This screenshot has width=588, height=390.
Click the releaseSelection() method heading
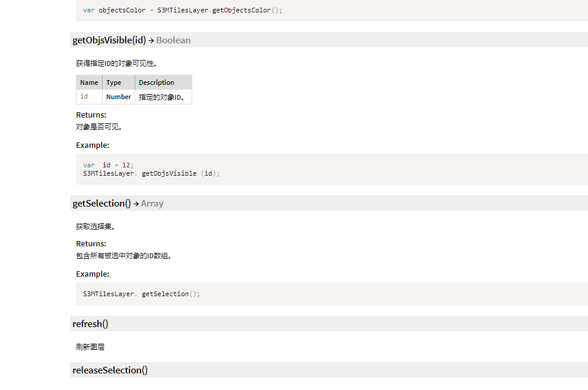click(110, 370)
